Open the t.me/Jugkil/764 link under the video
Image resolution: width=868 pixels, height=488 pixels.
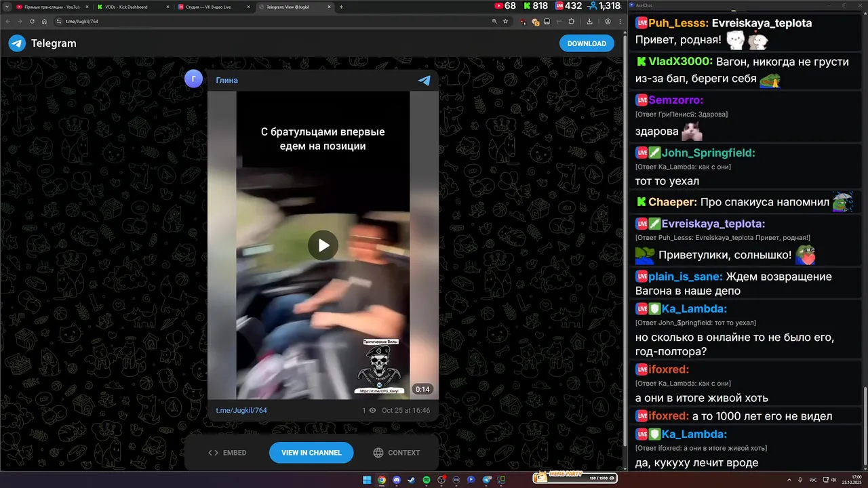coord(241,410)
